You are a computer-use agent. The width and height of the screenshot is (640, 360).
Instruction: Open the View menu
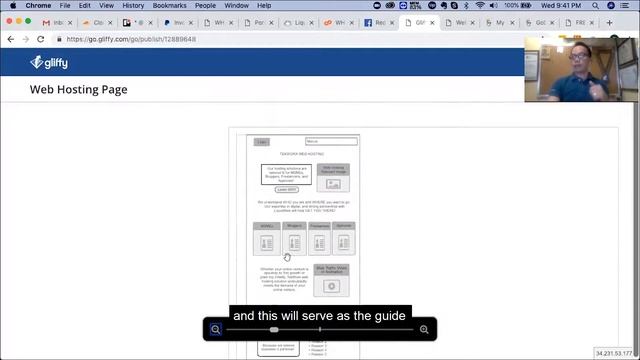click(106, 6)
